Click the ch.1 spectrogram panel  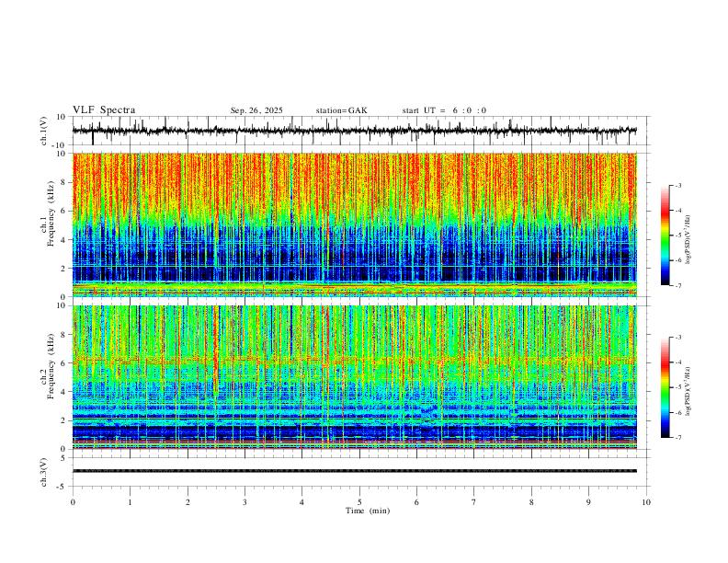355,224
